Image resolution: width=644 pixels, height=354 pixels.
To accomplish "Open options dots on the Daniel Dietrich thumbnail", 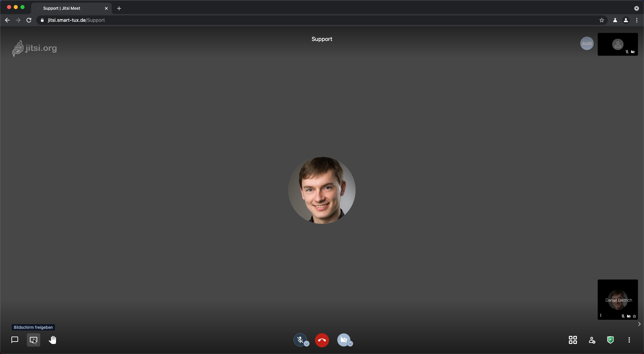I will click(x=601, y=315).
